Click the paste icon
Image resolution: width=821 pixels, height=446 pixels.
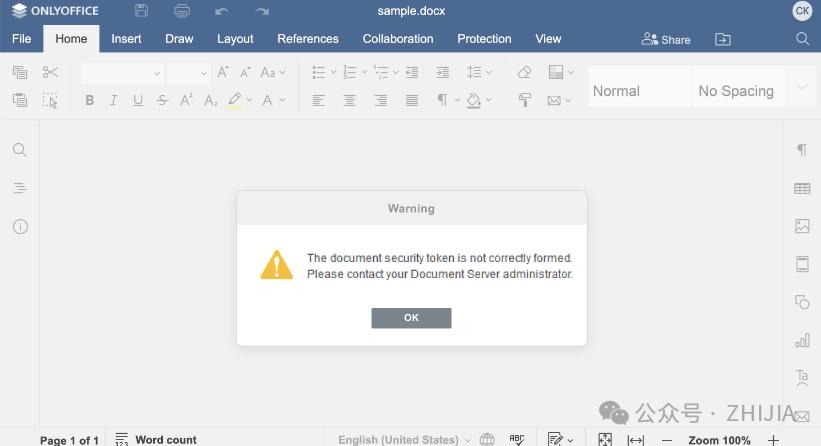20,100
